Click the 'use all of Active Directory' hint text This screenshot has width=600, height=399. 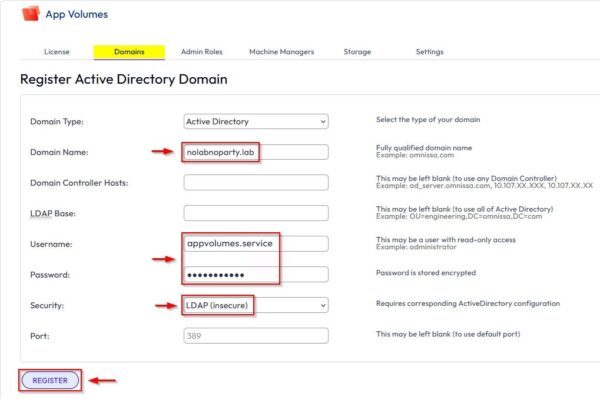pos(465,209)
